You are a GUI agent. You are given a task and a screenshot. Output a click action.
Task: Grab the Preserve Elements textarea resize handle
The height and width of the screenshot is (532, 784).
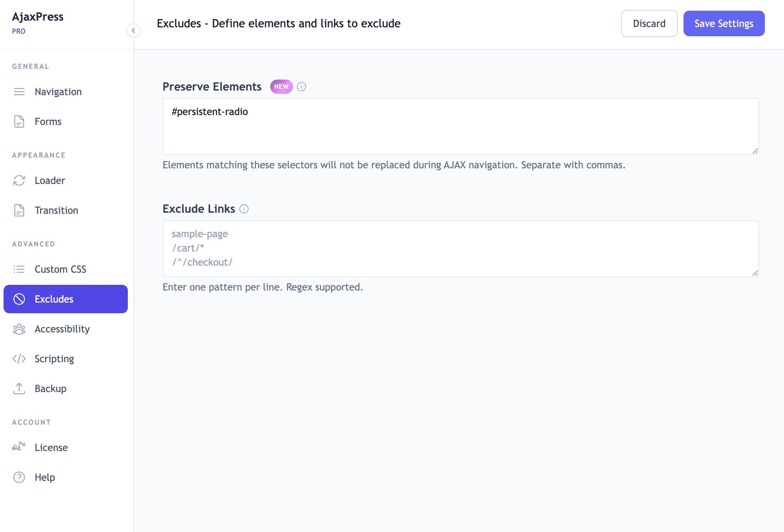click(755, 151)
